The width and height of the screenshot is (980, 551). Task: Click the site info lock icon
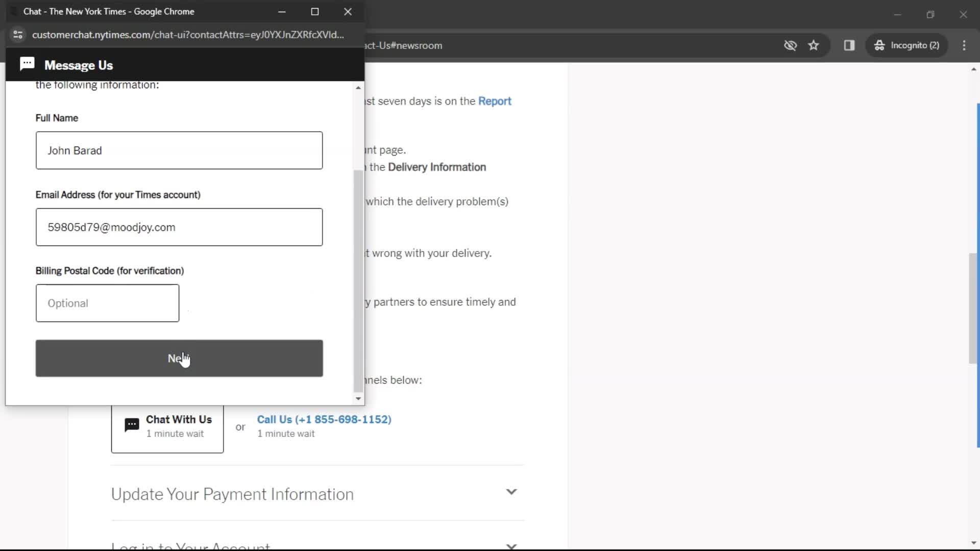pos(18,34)
